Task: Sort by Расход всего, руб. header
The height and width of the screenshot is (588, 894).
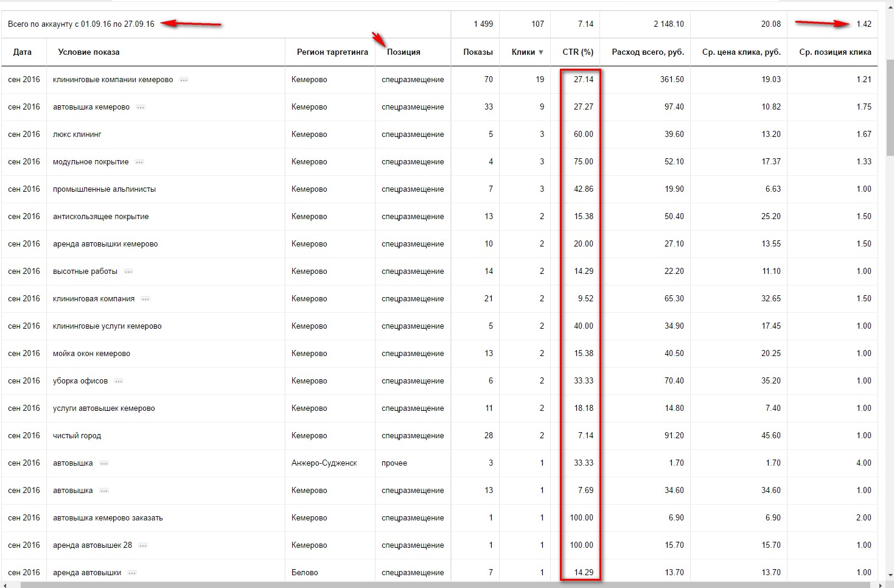Action: coord(648,52)
